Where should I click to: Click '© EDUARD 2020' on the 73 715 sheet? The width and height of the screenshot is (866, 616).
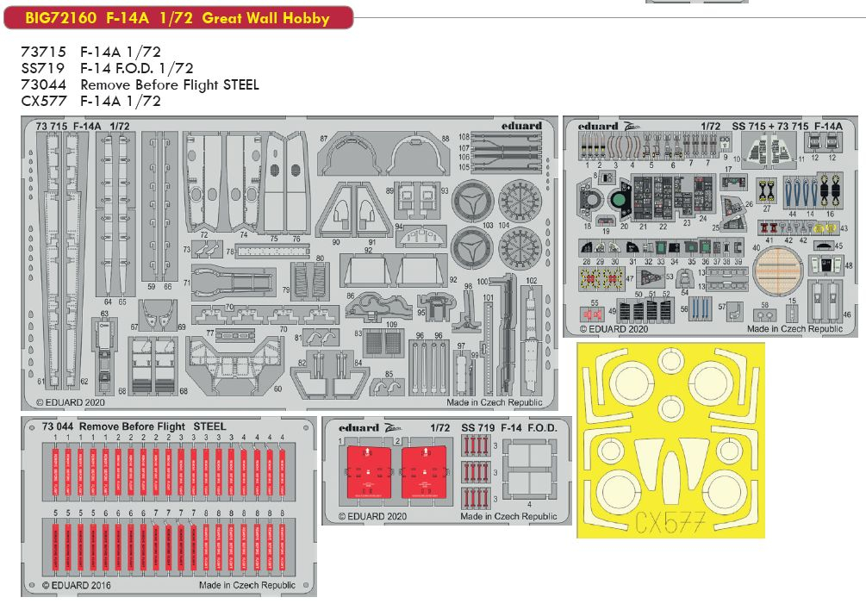70,402
